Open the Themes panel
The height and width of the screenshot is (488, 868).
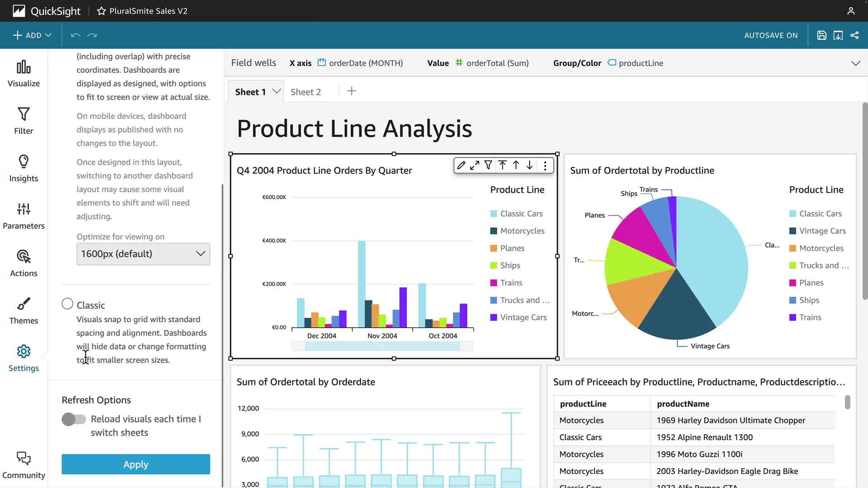24,311
